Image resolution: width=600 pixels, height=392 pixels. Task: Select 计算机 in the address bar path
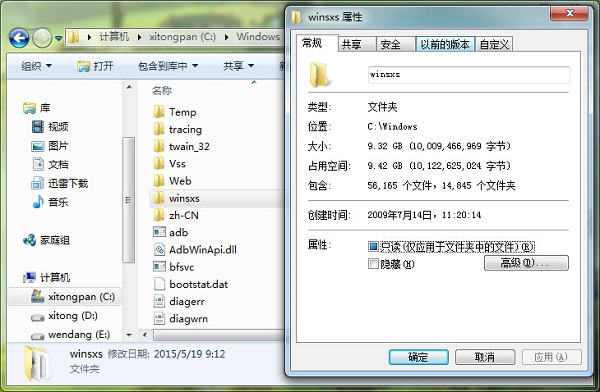click(114, 37)
